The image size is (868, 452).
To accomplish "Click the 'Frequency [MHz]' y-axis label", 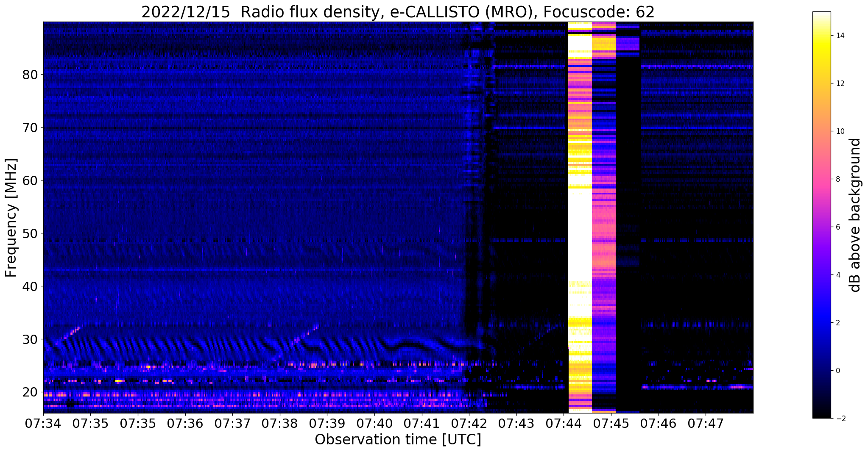I will tap(11, 218).
